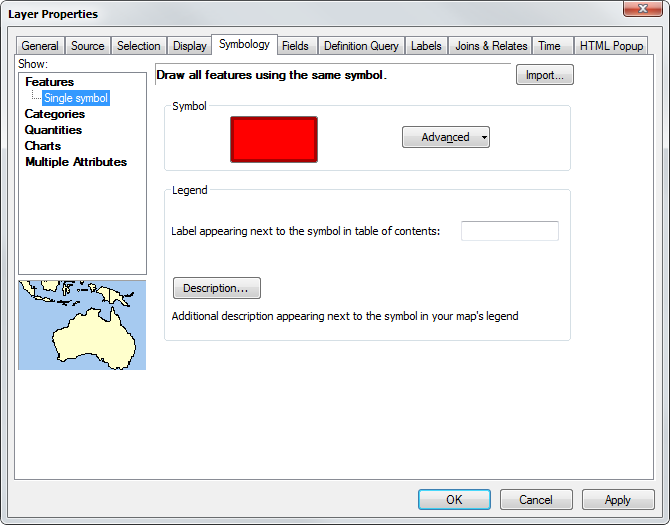Go to the Display tab

(x=189, y=46)
